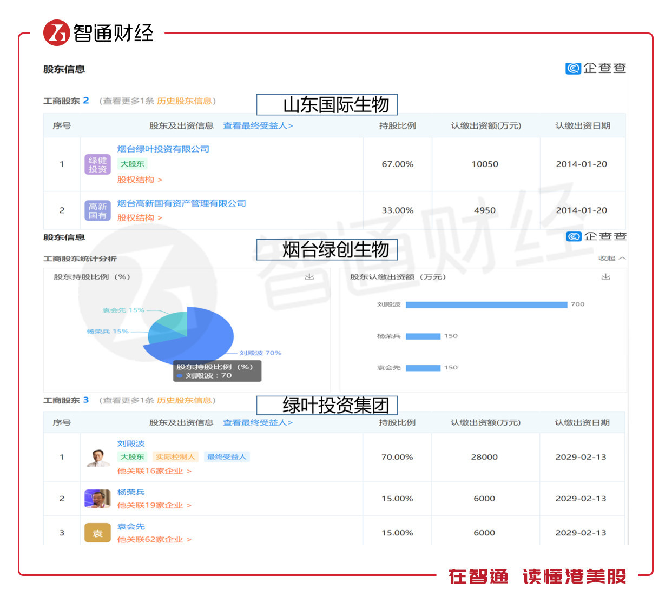Click the 持股比例 header in the top table
This screenshot has height=616, width=672.
[398, 126]
